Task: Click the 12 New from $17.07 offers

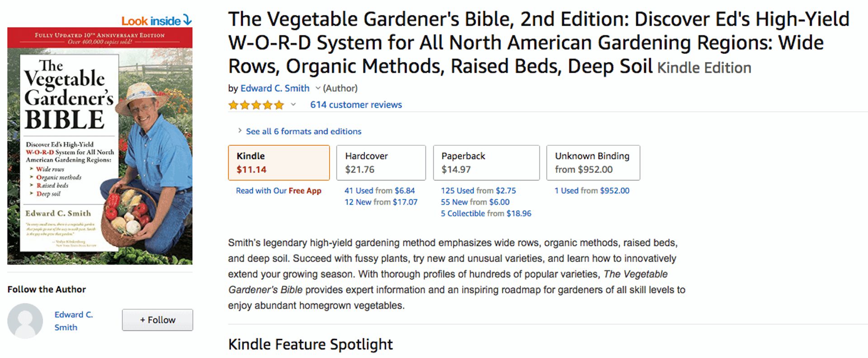Action: tap(381, 202)
